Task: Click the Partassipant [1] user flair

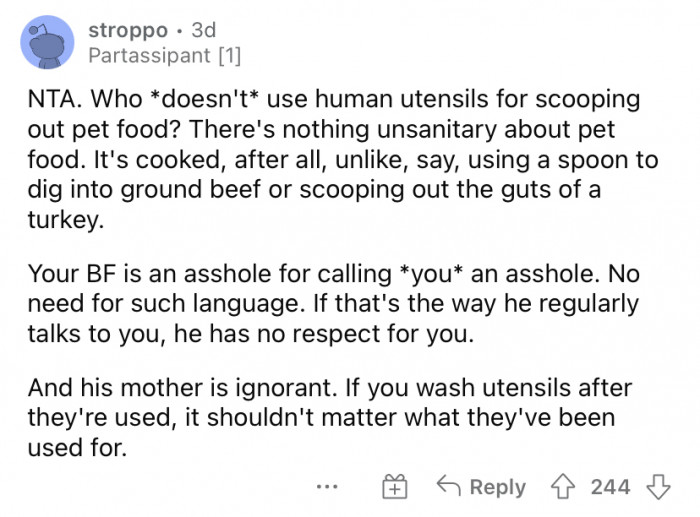Action: tap(165, 56)
